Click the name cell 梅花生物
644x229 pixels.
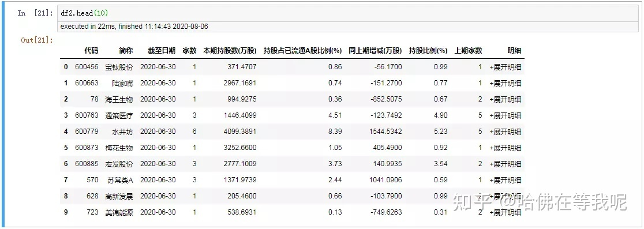tap(119, 148)
